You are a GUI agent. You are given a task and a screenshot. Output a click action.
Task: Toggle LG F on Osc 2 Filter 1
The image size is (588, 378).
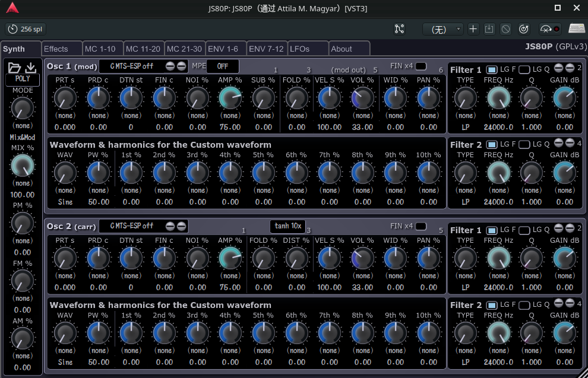(x=492, y=230)
